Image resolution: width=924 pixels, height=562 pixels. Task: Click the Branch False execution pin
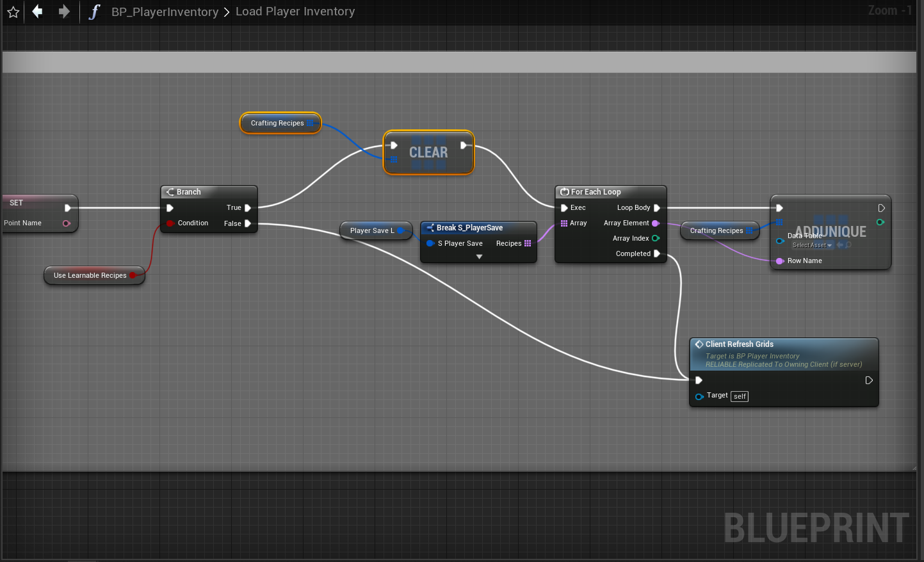point(248,223)
